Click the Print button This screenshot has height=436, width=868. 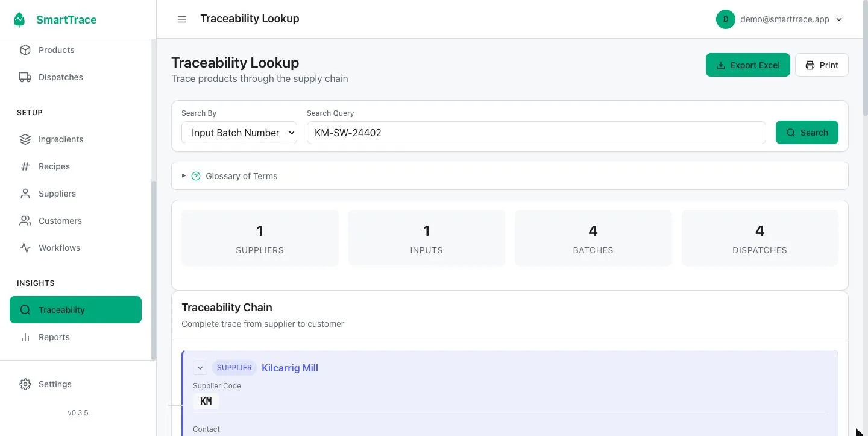coord(822,65)
